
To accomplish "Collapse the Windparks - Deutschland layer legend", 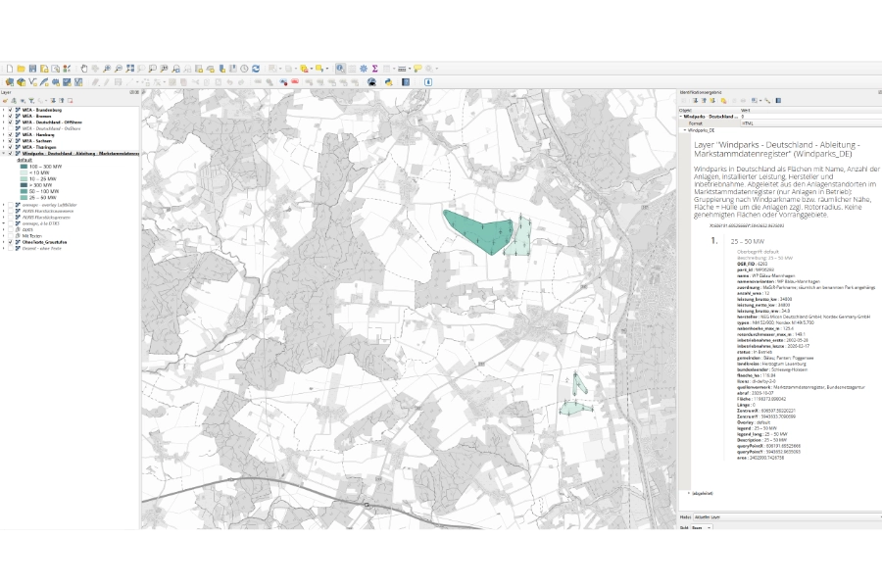I will coord(4,153).
